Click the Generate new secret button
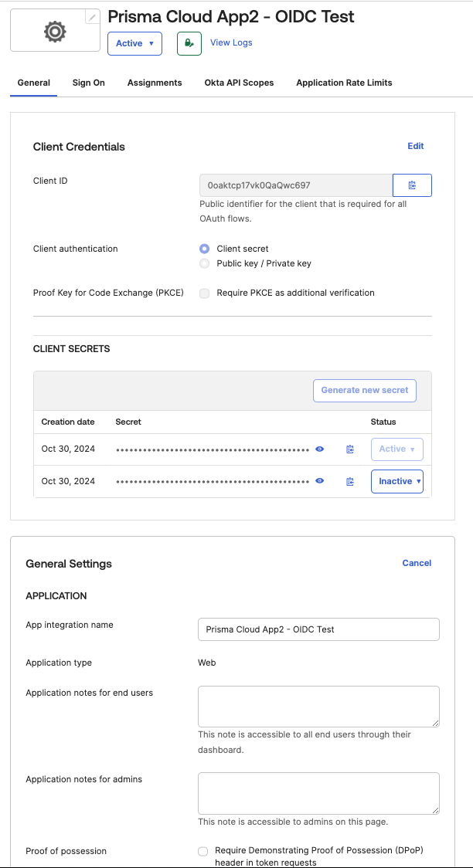This screenshot has width=473, height=868. pos(365,390)
